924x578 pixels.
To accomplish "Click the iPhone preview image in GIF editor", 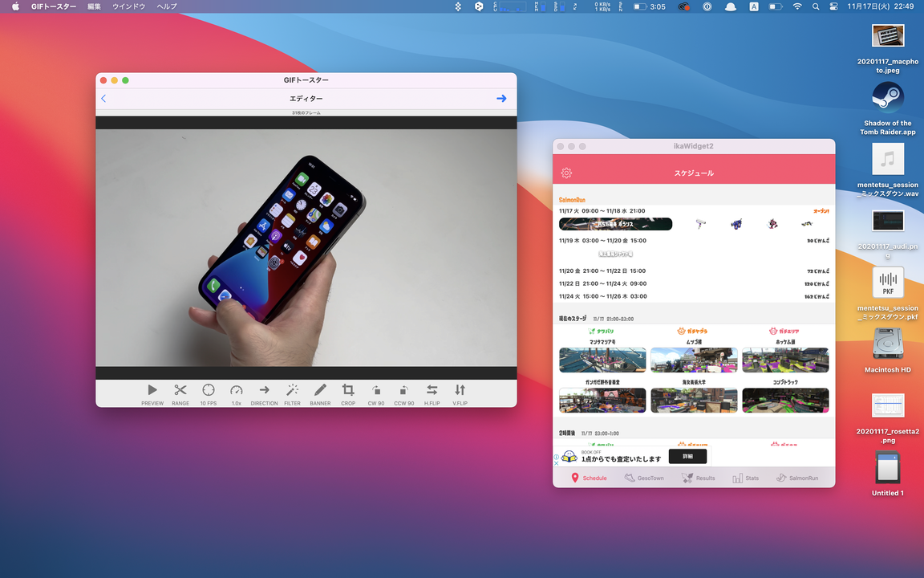I will (x=306, y=248).
